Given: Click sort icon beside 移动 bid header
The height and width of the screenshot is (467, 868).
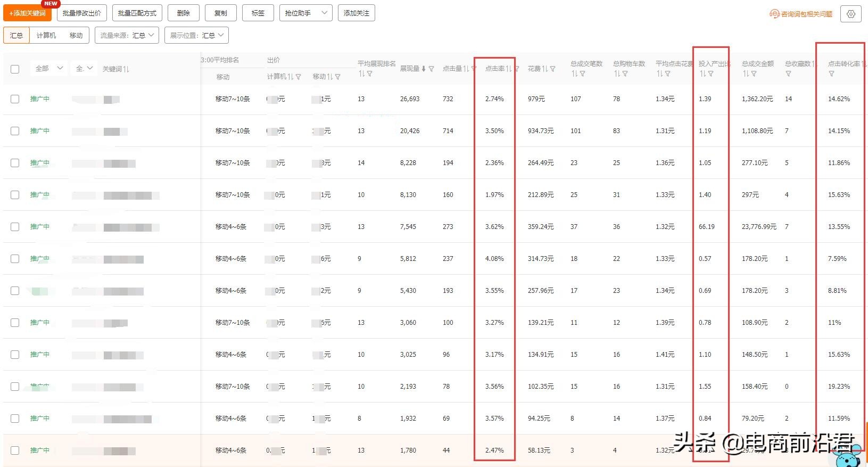Looking at the screenshot, I should 330,77.
